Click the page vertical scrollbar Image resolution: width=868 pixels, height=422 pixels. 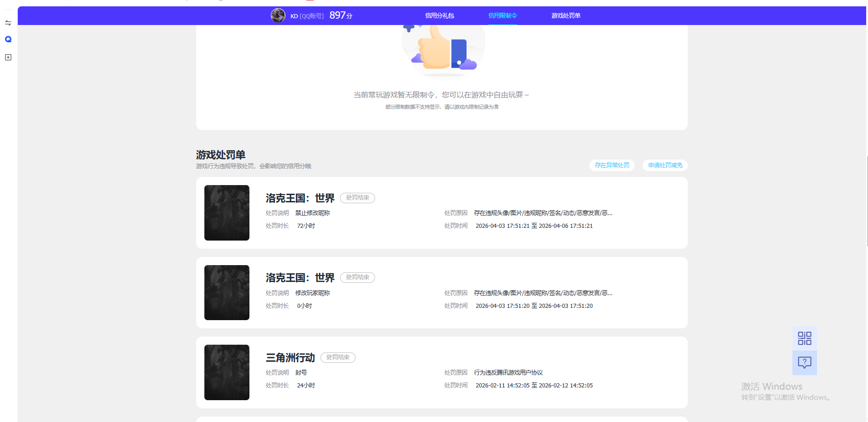point(867,201)
